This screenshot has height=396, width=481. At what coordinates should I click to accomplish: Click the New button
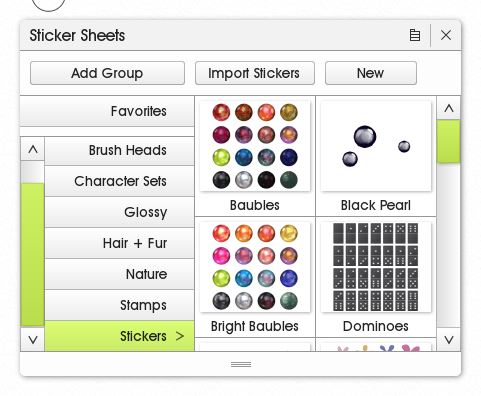371,73
